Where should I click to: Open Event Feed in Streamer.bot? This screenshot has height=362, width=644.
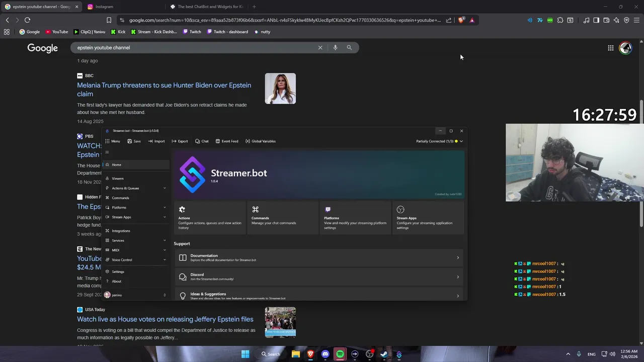[x=227, y=141]
